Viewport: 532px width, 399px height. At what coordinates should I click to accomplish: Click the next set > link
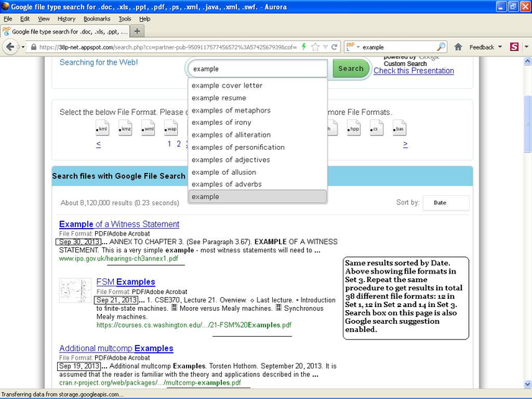coord(405,144)
